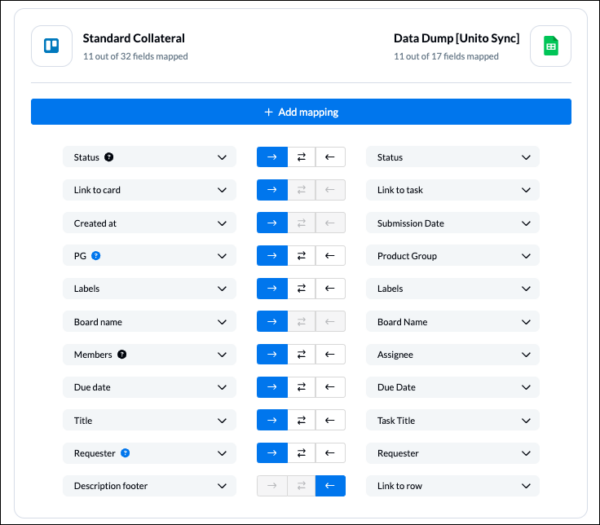Click '11 out of 17 fields mapped' text

[x=446, y=56]
